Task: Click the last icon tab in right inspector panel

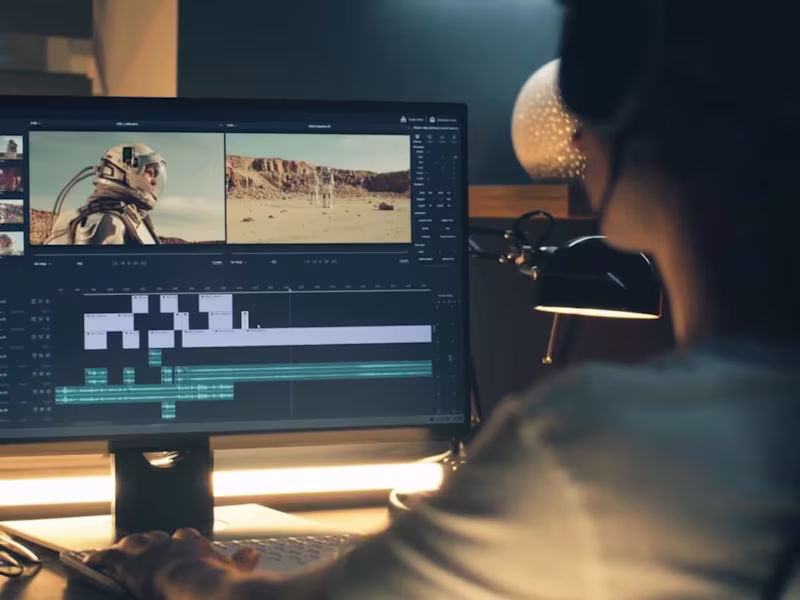Action: [454, 138]
